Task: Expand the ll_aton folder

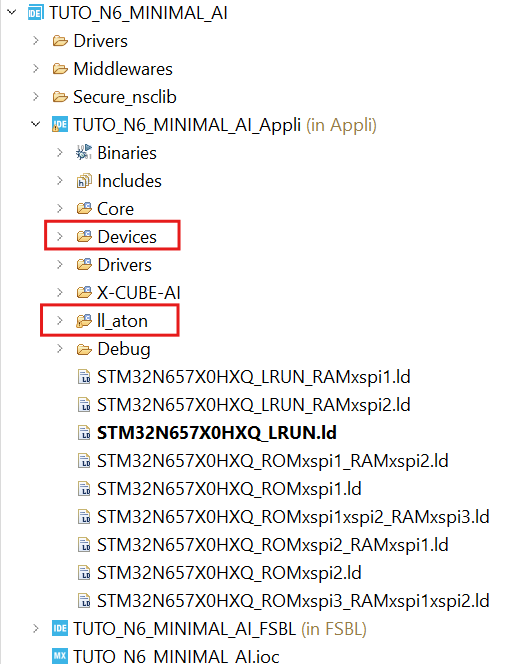Action: (60, 321)
